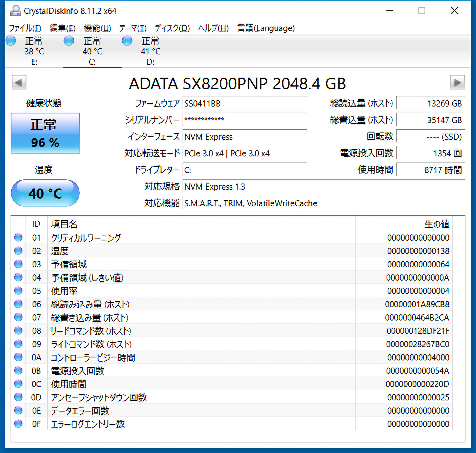Click the previous disk left arrow button

coord(19,83)
